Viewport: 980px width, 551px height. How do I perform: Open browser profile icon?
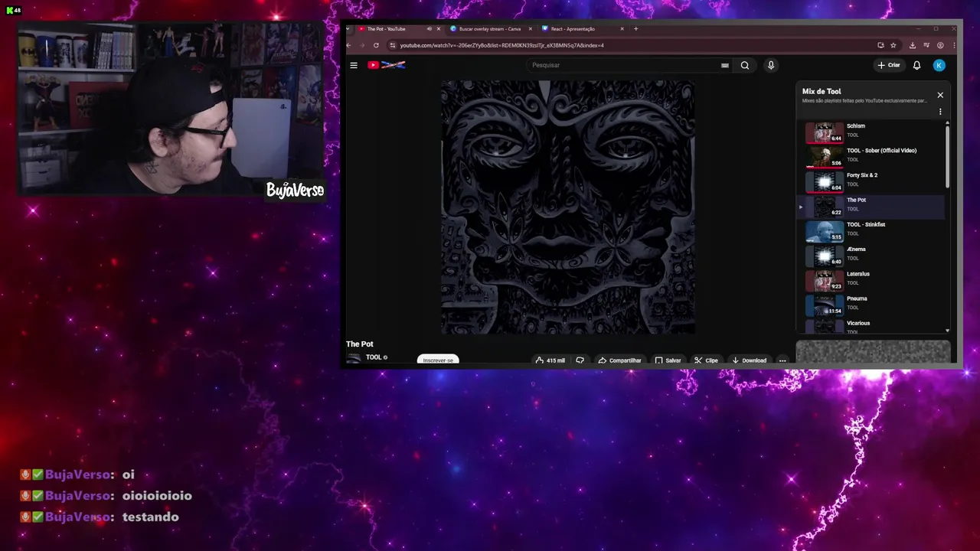(940, 45)
